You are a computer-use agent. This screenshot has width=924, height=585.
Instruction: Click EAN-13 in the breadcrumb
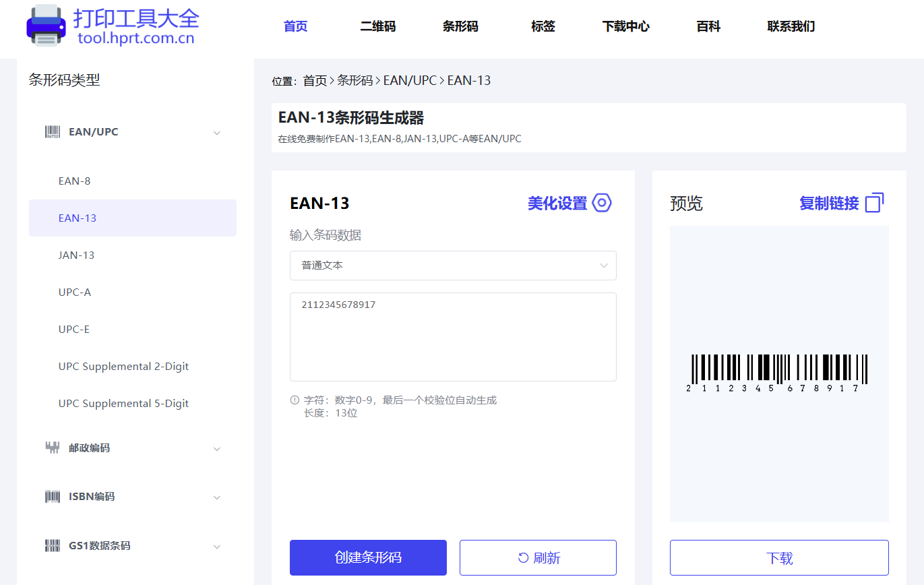pyautogui.click(x=469, y=81)
